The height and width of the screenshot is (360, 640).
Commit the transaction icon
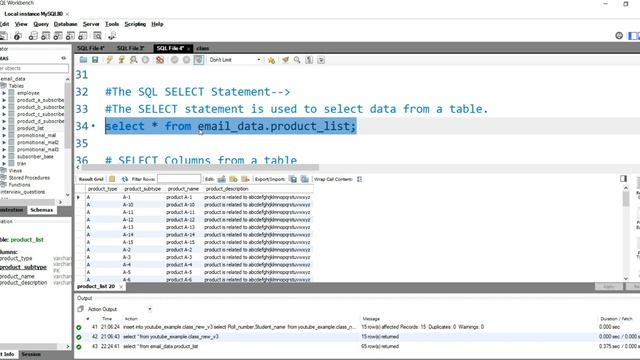tap(174, 60)
